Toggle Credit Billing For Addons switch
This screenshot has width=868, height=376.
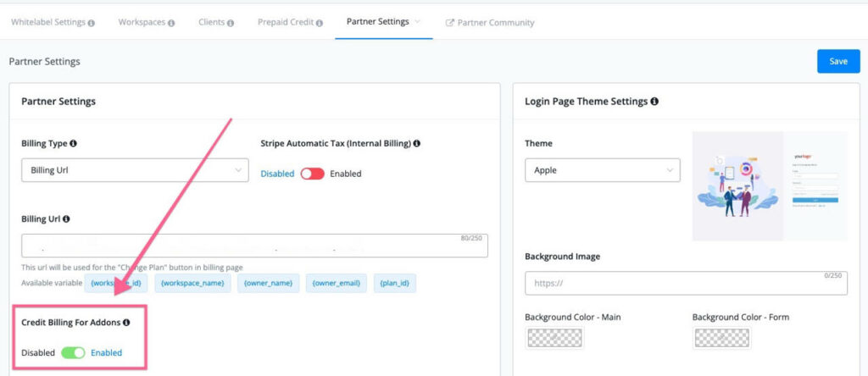pyautogui.click(x=73, y=352)
